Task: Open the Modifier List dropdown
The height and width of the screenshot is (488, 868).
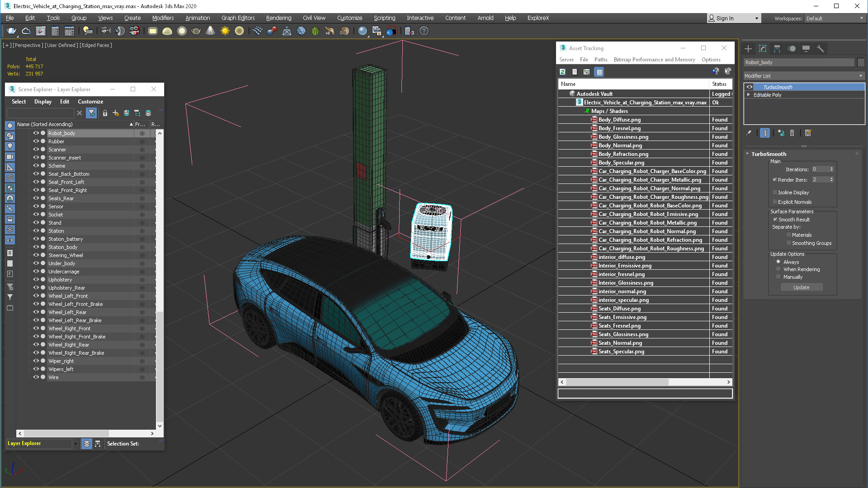Action: [x=804, y=76]
